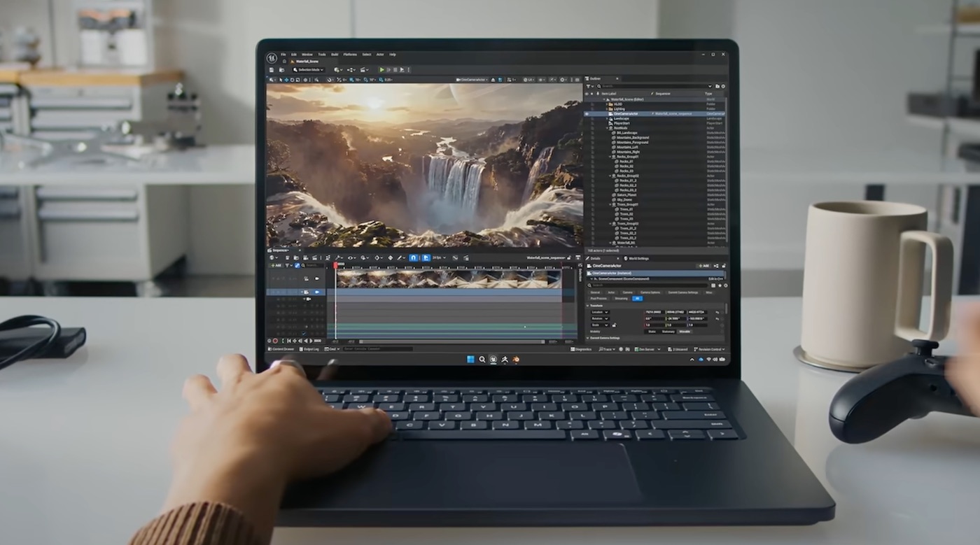
Task: Click the Details panel Add button
Action: coord(704,266)
